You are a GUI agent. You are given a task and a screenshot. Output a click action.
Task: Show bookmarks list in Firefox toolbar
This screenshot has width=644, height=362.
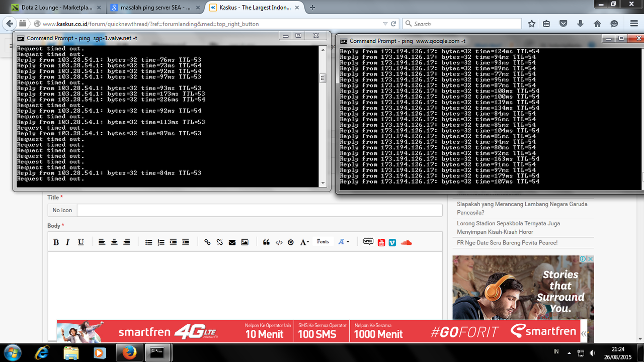[547, 24]
